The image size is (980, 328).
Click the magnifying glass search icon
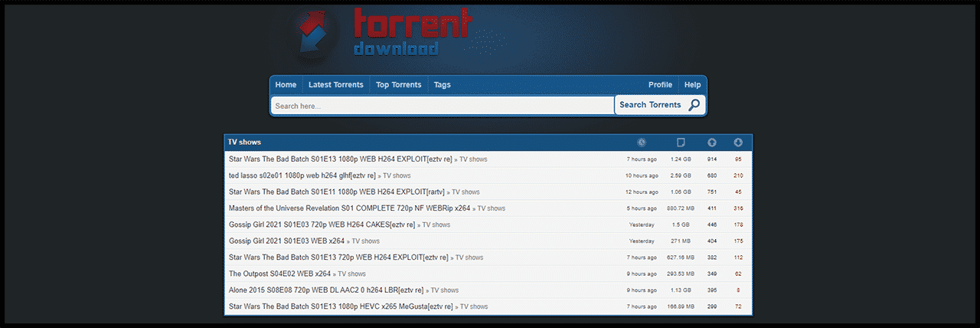[694, 105]
